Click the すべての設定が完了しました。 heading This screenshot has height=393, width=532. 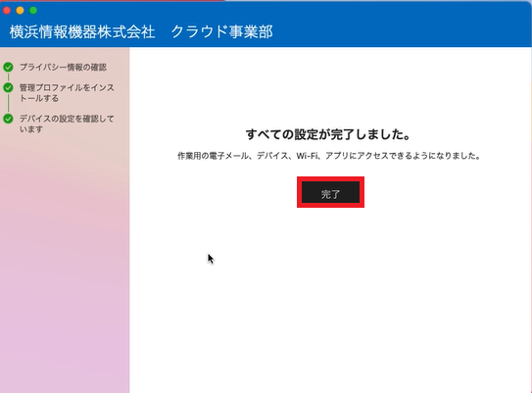click(328, 134)
